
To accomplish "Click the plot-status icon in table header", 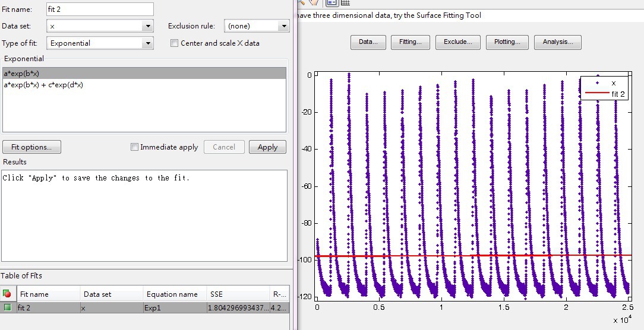I will (x=7, y=294).
